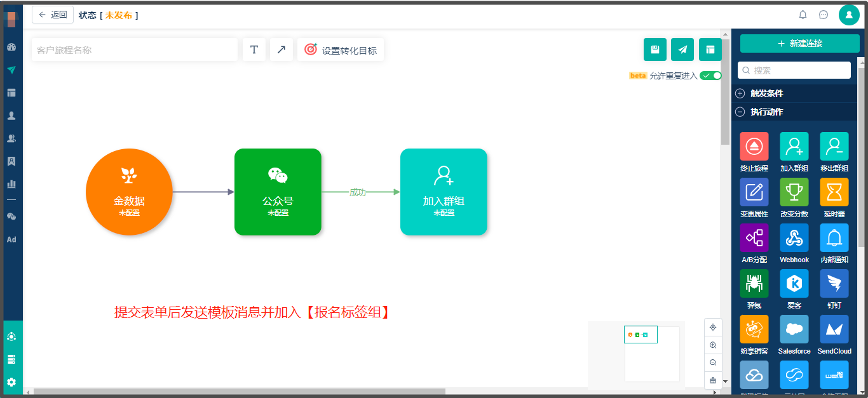
Task: Open the server-stack icon in sidebar
Action: pos(11,359)
